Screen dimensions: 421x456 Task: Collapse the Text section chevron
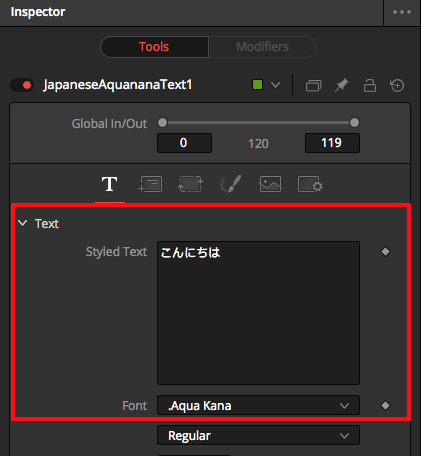point(23,223)
